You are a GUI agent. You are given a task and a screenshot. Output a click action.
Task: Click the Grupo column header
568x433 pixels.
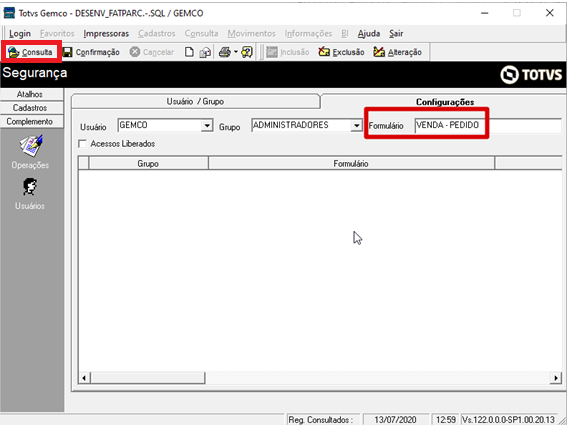pos(149,164)
